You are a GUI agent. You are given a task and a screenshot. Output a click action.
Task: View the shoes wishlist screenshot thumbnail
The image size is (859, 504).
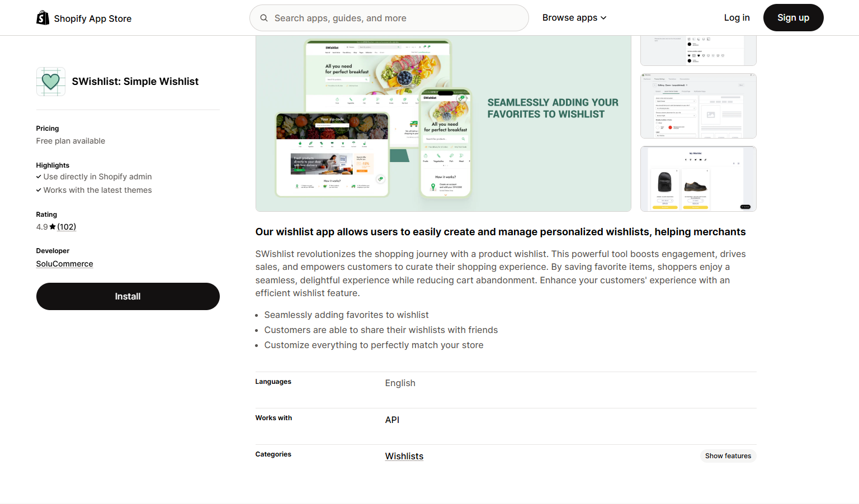[x=698, y=179]
